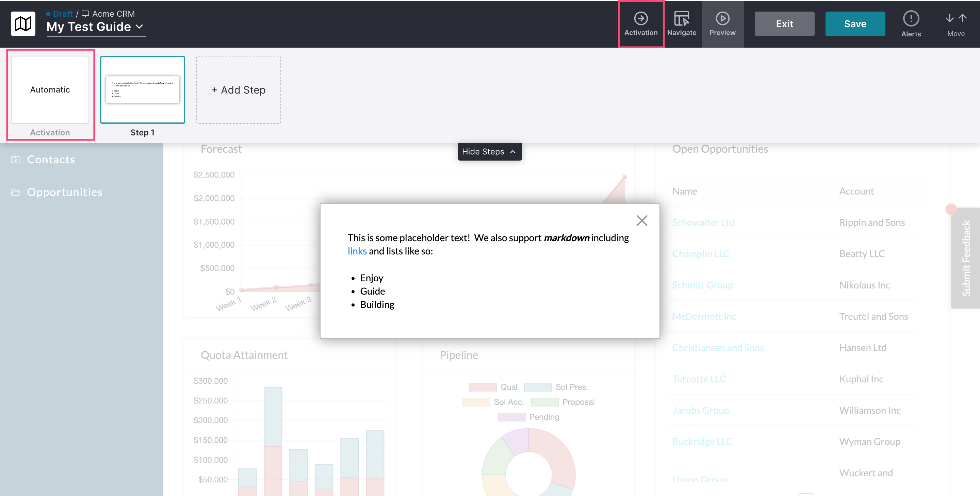Click the bold markdown word in the tooltip

coord(566,238)
